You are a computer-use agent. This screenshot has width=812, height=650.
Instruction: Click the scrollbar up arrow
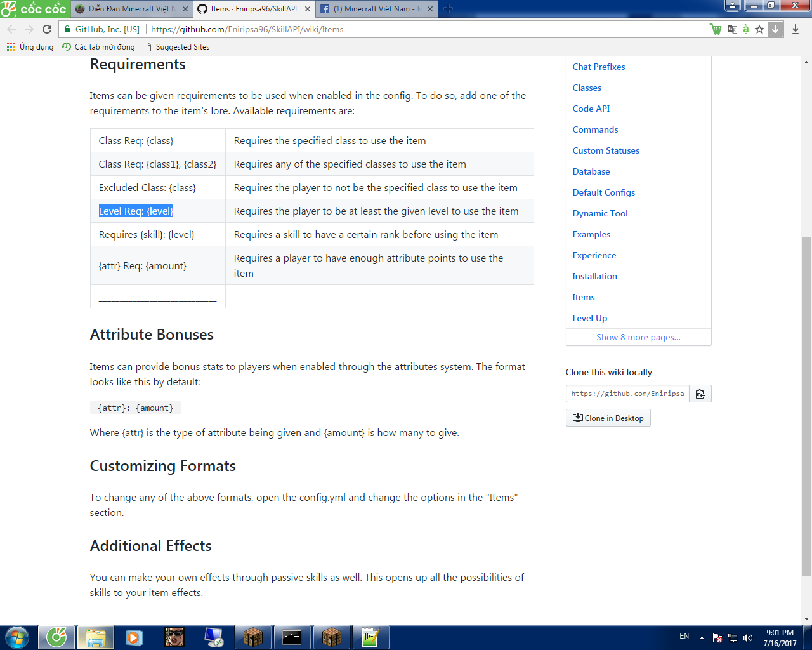(806, 62)
